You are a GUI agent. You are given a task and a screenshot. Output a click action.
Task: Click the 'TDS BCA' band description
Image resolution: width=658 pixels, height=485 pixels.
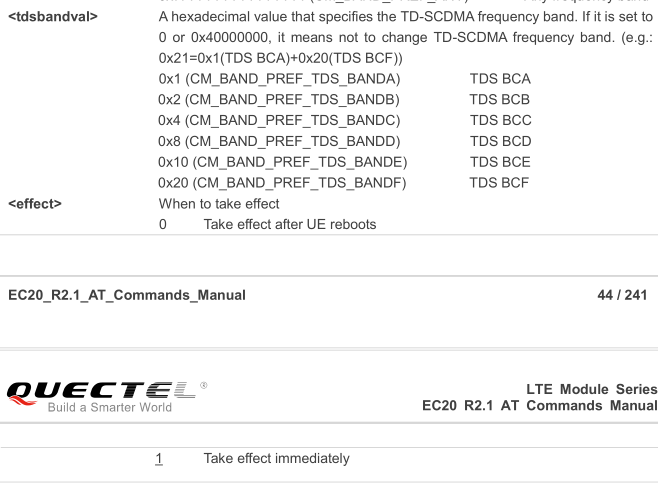point(500,79)
